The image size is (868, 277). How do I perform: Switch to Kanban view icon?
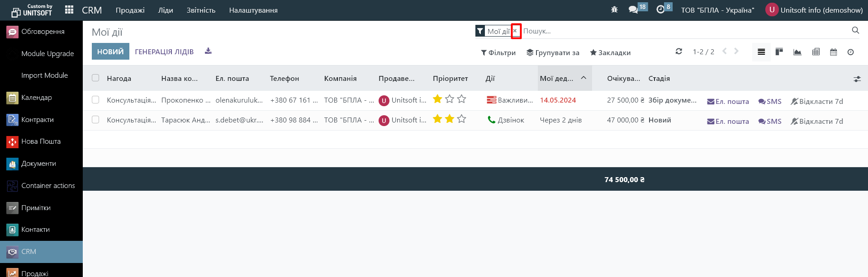[779, 52]
